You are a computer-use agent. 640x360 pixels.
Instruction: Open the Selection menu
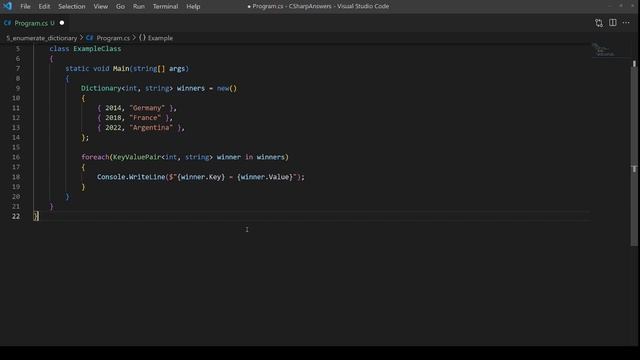pos(71,6)
